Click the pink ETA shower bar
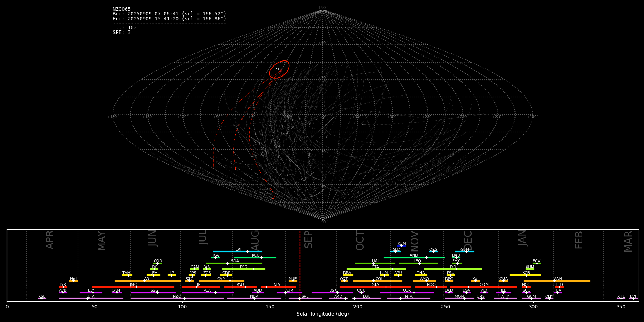Viewport: 644px width, 322px height. click(91, 298)
